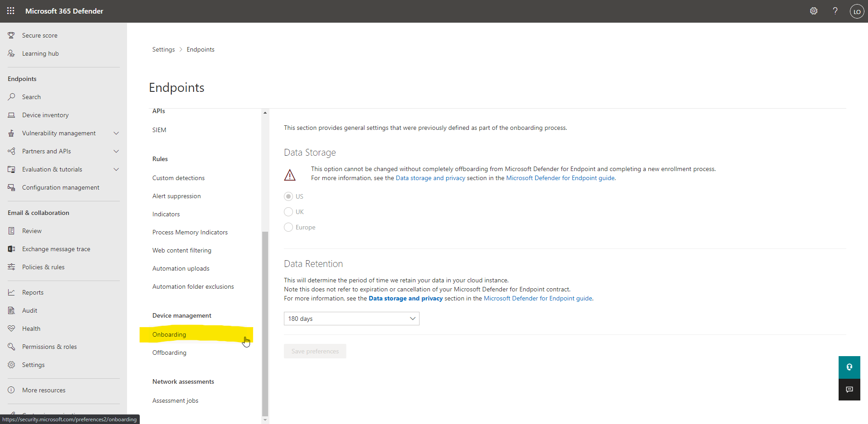Click the settings list vertical scrollbar
Screen dimensions: 868x424
pyautogui.click(x=265, y=323)
